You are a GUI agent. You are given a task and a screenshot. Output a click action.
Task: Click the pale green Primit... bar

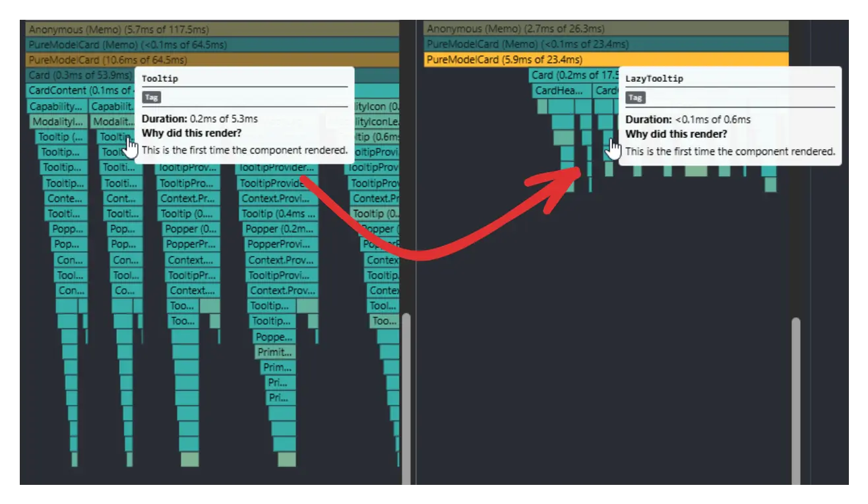[x=275, y=352]
